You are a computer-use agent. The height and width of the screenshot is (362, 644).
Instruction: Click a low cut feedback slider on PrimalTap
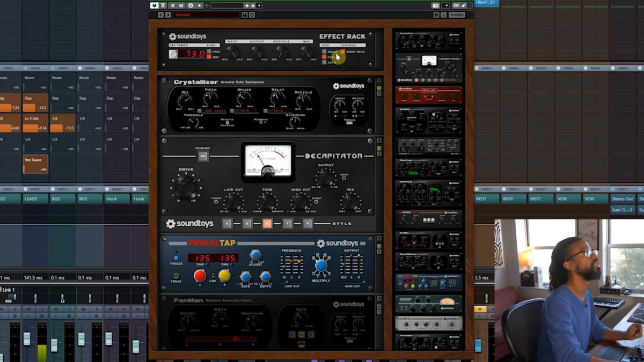pos(287,282)
